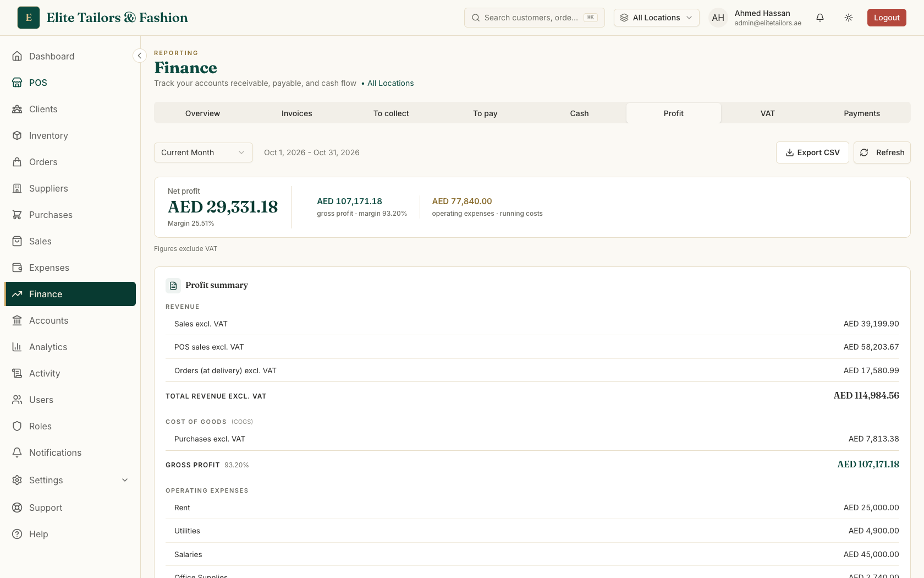Image resolution: width=924 pixels, height=578 pixels.
Task: Toggle the light/dark theme icon
Action: (x=849, y=18)
